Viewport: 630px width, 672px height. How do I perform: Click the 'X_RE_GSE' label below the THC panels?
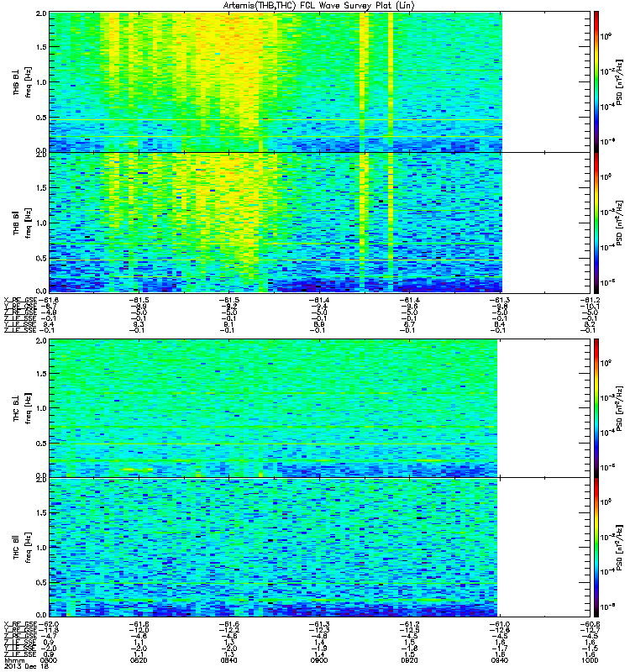20,624
